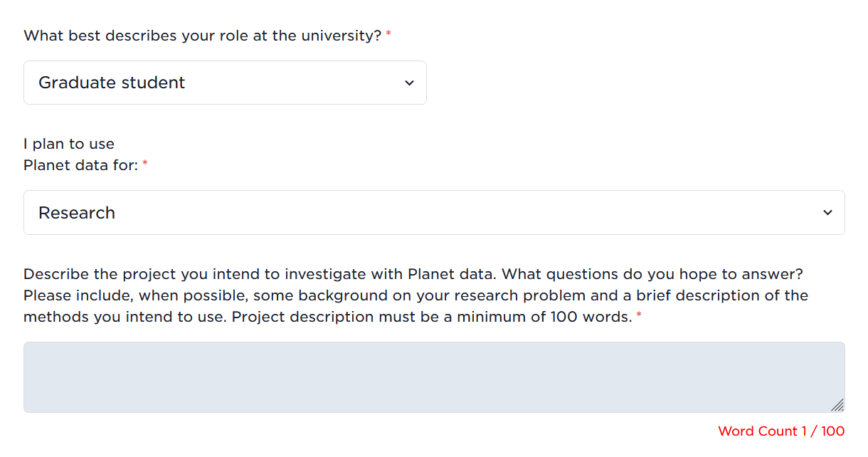Select the 'Graduate student' value text
868x457 pixels.
point(112,83)
